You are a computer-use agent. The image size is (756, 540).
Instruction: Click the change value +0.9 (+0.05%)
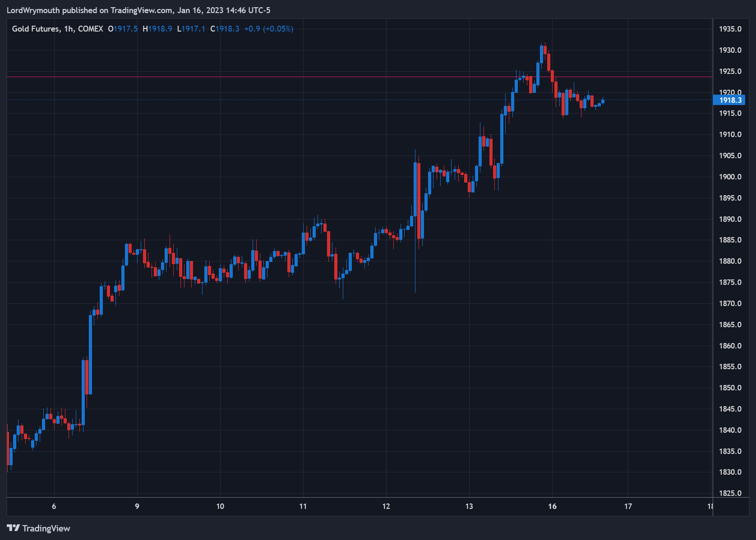coord(269,29)
